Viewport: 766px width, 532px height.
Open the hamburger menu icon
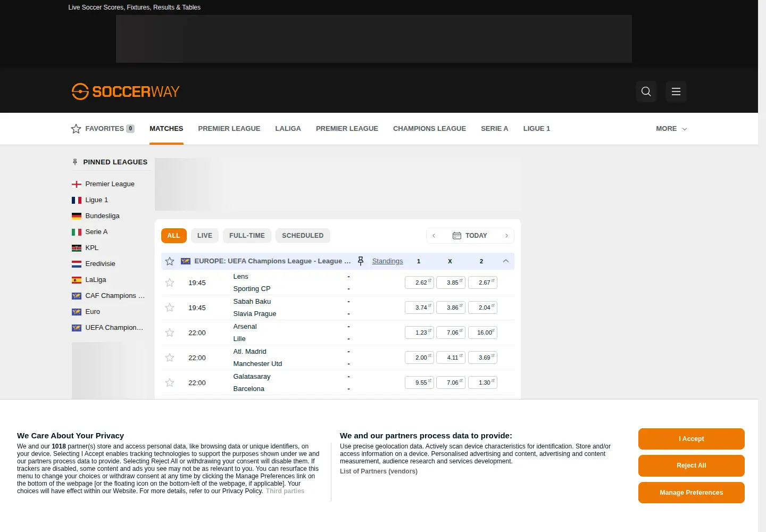click(676, 92)
